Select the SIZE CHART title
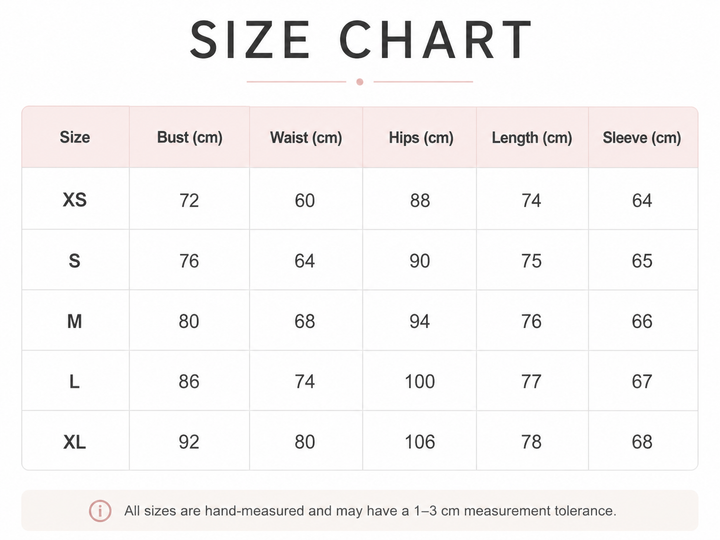The width and height of the screenshot is (720, 540). [x=360, y=40]
